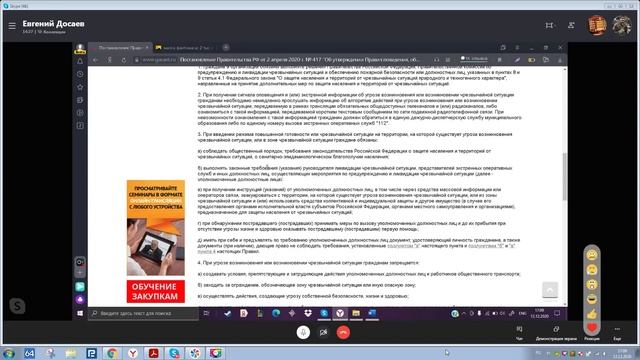Screen dimensions: 640x360
Task: Click the scroll-to-top button on the page
Action: coord(550,290)
